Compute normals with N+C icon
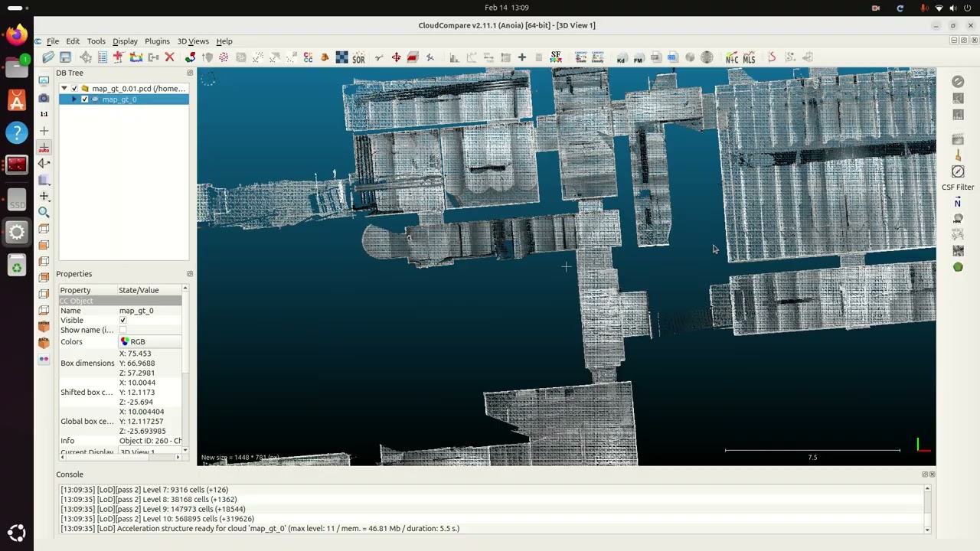This screenshot has width=980, height=551. pyautogui.click(x=732, y=57)
